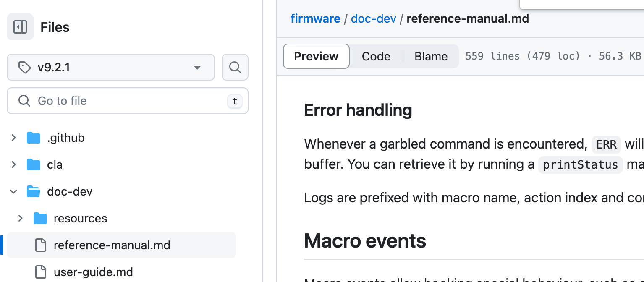Open the firmware breadcrumb link
This screenshot has width=644, height=282.
(x=315, y=19)
